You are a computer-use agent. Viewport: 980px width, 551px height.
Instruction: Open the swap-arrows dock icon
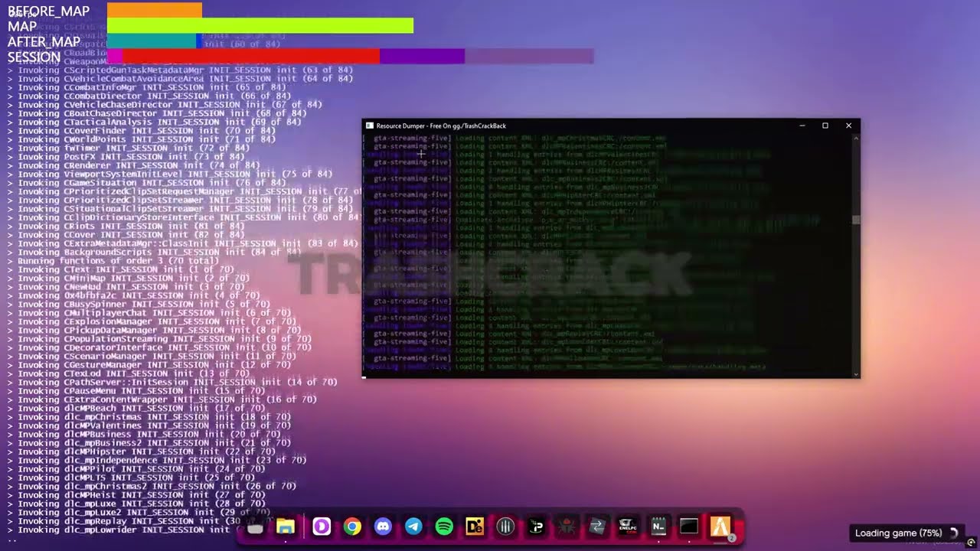(597, 527)
